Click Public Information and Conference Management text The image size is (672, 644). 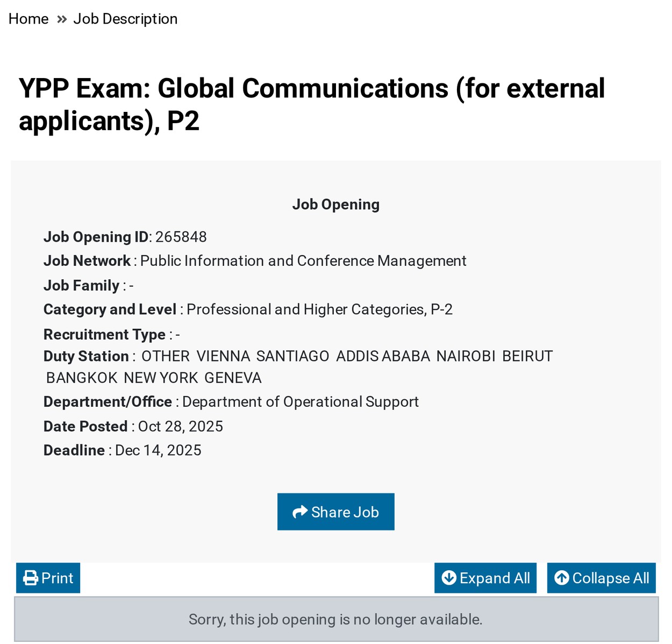pyautogui.click(x=303, y=261)
